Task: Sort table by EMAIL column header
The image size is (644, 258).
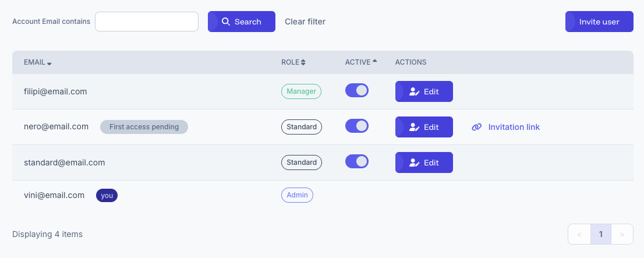Action: coord(34,62)
